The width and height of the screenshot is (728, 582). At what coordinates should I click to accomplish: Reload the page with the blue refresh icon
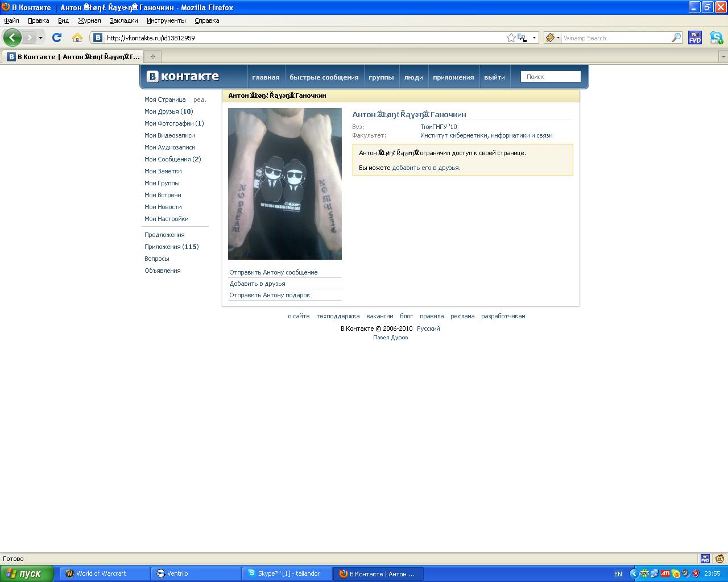(x=56, y=38)
